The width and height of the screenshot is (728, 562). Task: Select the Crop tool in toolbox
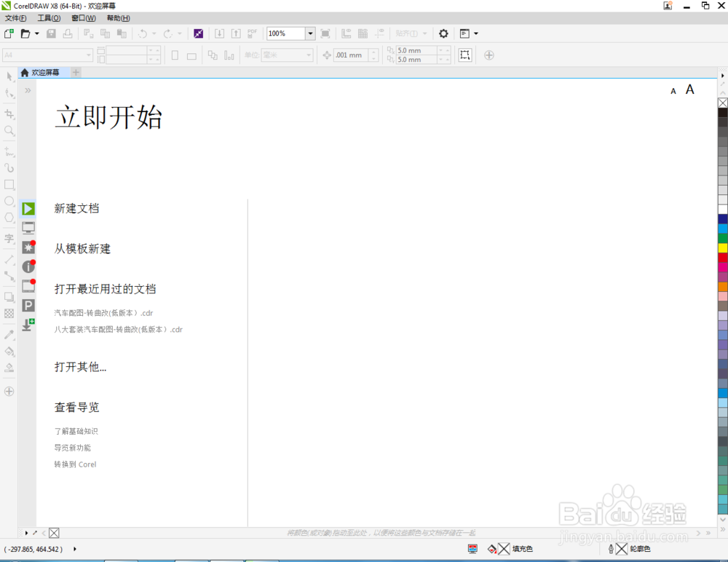[x=9, y=114]
